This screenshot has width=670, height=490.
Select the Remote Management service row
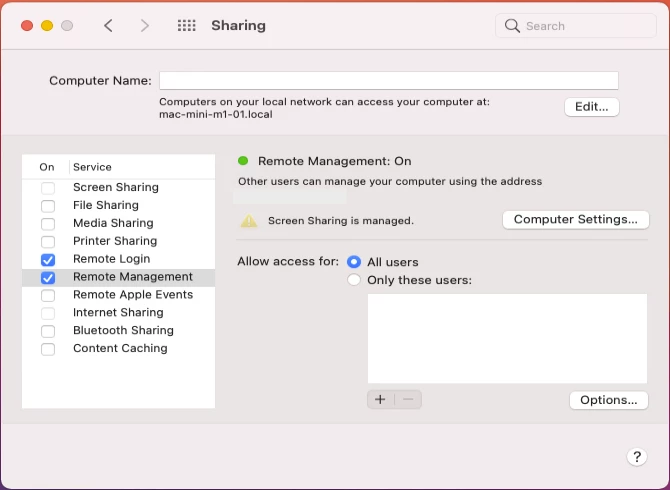[118, 277]
